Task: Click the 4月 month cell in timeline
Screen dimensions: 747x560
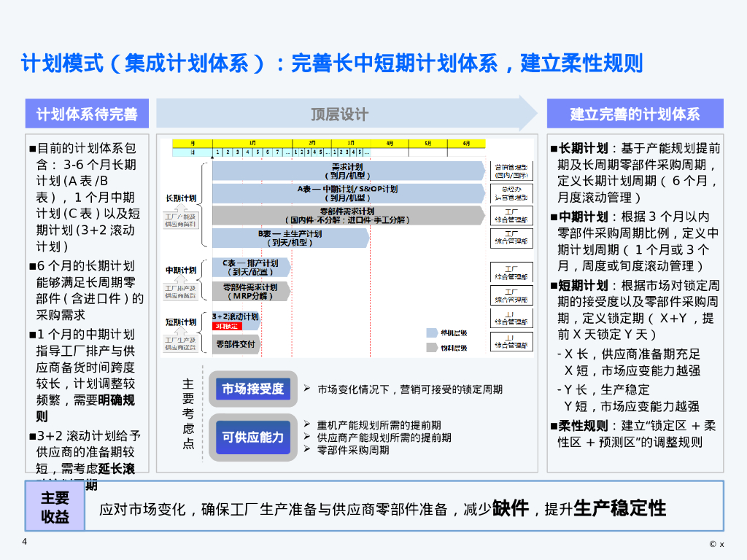Action: coord(390,143)
